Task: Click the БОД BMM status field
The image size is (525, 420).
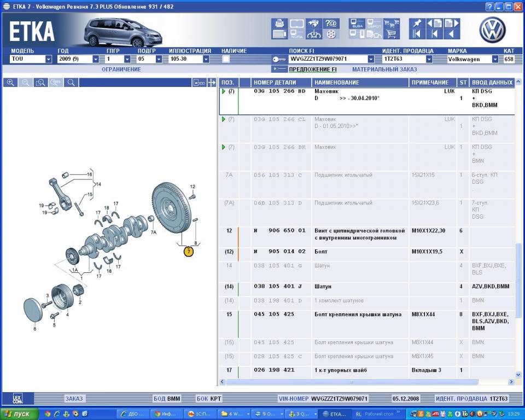Action: (x=166, y=399)
